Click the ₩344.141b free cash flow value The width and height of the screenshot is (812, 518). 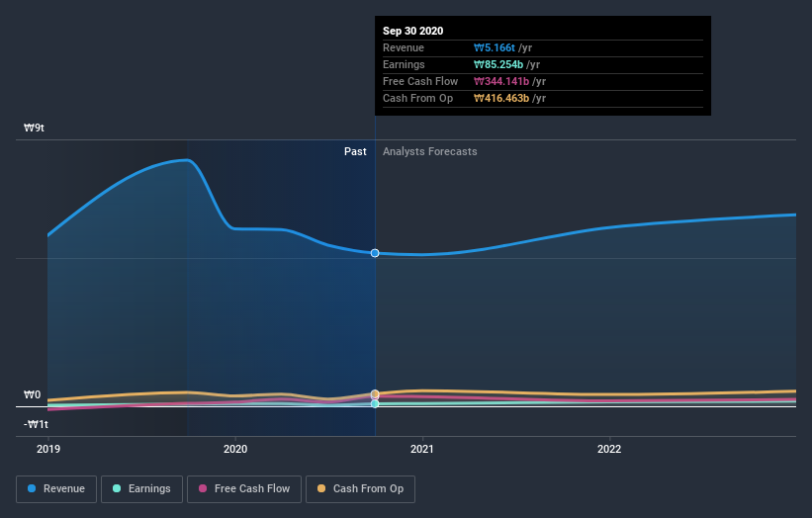[501, 81]
